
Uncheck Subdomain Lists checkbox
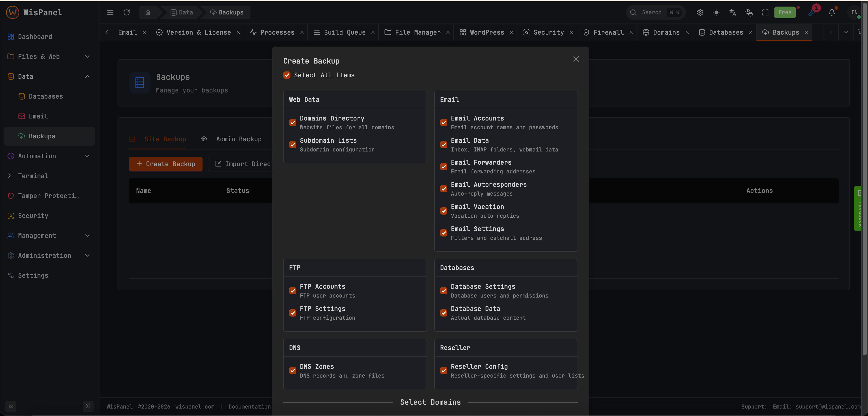[292, 145]
